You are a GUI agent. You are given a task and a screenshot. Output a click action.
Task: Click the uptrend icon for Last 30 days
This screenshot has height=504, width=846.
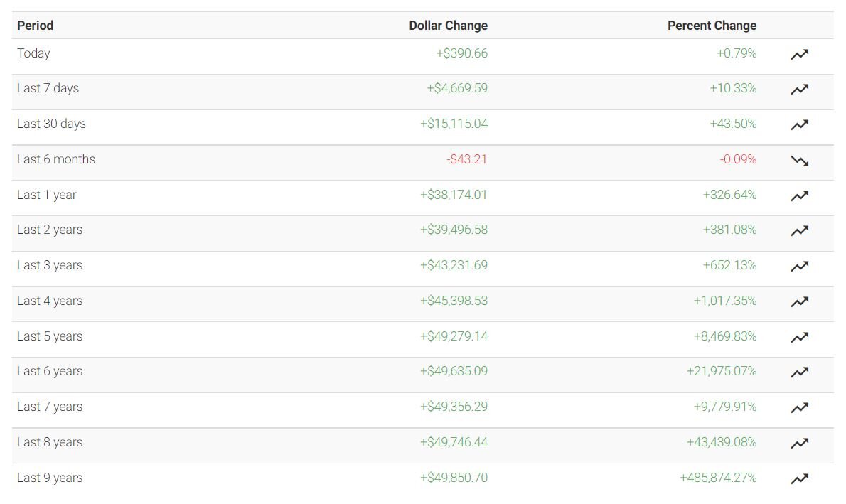pyautogui.click(x=800, y=124)
